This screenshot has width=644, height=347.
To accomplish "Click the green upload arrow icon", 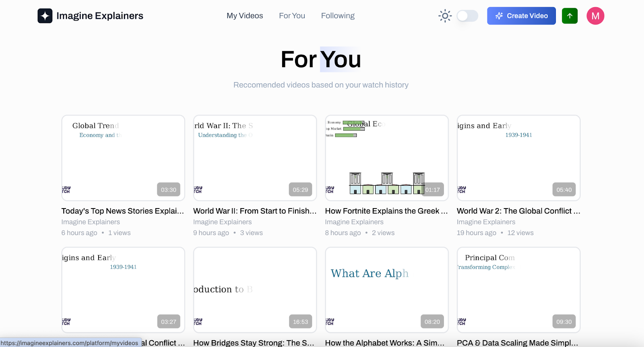I will (x=570, y=16).
